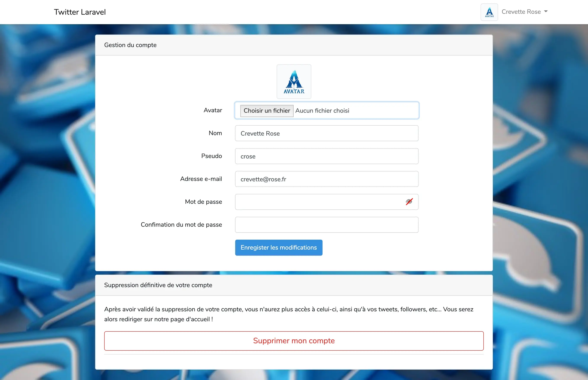588x380 pixels.
Task: Click the chevron next to Crevette Rose
Action: pos(546,12)
